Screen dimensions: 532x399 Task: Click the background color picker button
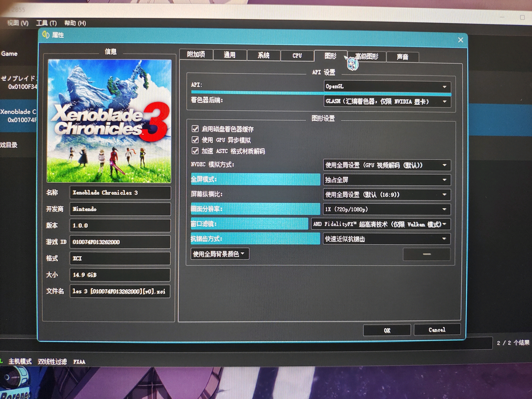426,254
